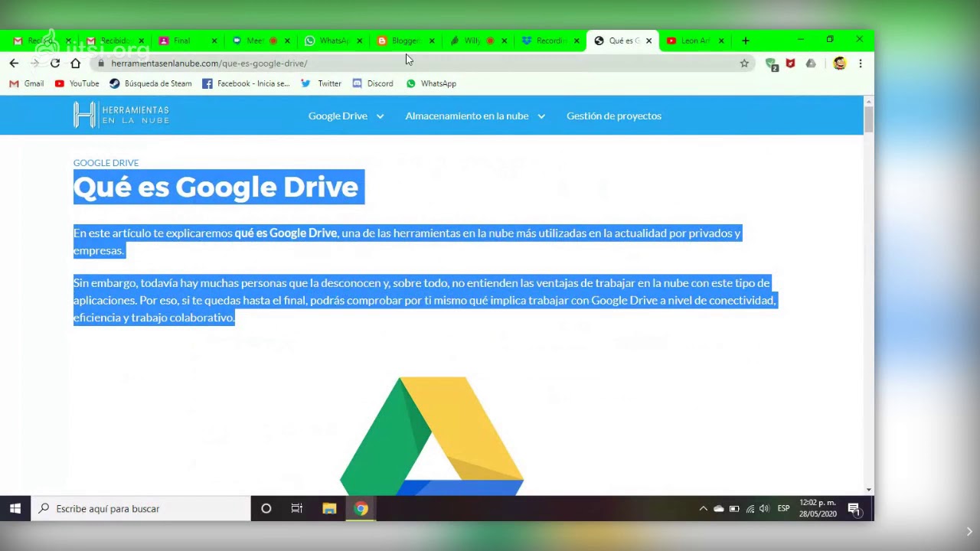Image resolution: width=980 pixels, height=551 pixels.
Task: Click the Qué es Google Drive heading
Action: pos(216,187)
